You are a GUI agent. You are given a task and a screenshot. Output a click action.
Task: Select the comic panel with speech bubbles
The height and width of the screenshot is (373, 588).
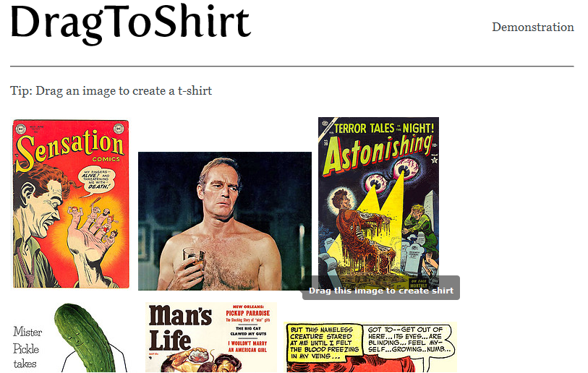click(x=370, y=347)
